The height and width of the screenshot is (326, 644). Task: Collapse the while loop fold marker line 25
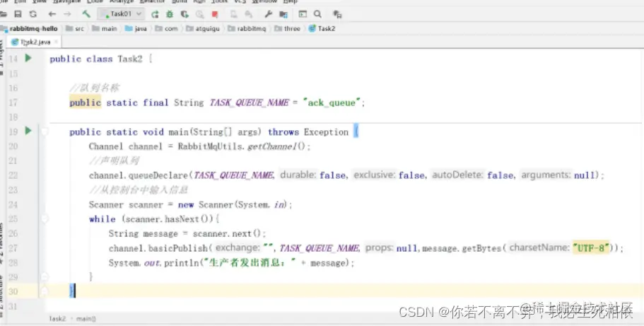(44, 219)
